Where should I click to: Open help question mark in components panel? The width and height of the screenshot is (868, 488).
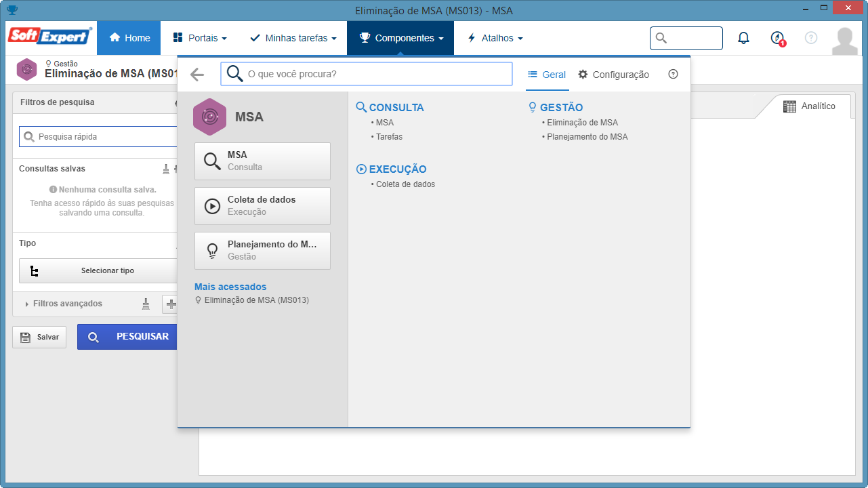673,75
